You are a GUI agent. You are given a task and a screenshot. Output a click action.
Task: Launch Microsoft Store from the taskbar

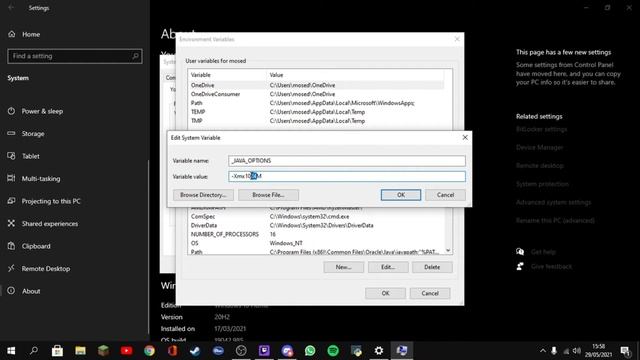(57, 351)
